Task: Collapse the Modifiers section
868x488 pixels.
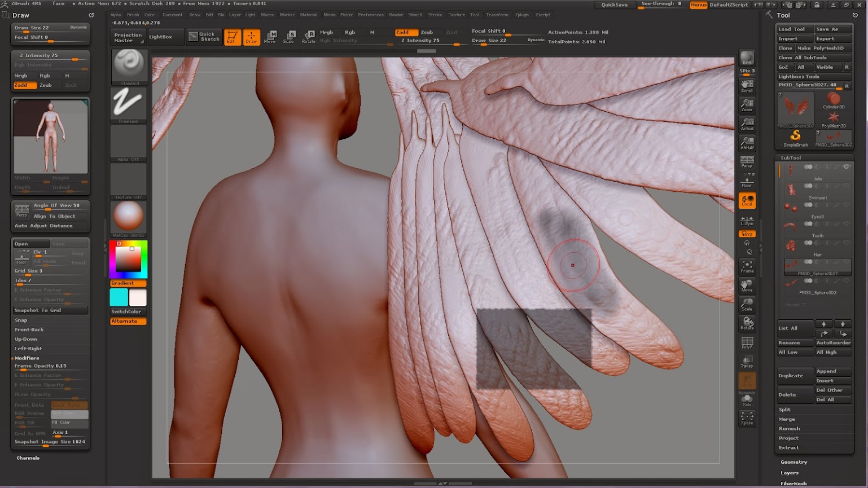Action: [x=27, y=358]
